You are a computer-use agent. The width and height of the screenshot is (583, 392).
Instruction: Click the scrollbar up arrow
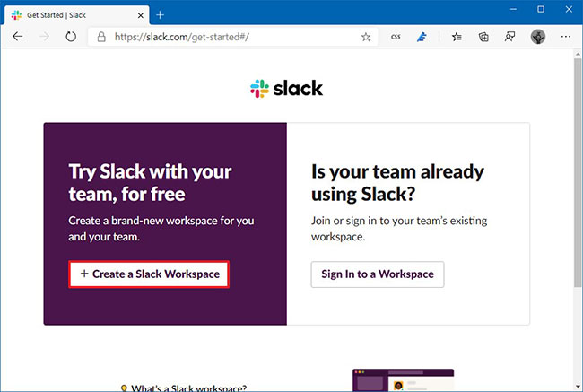pyautogui.click(x=578, y=55)
